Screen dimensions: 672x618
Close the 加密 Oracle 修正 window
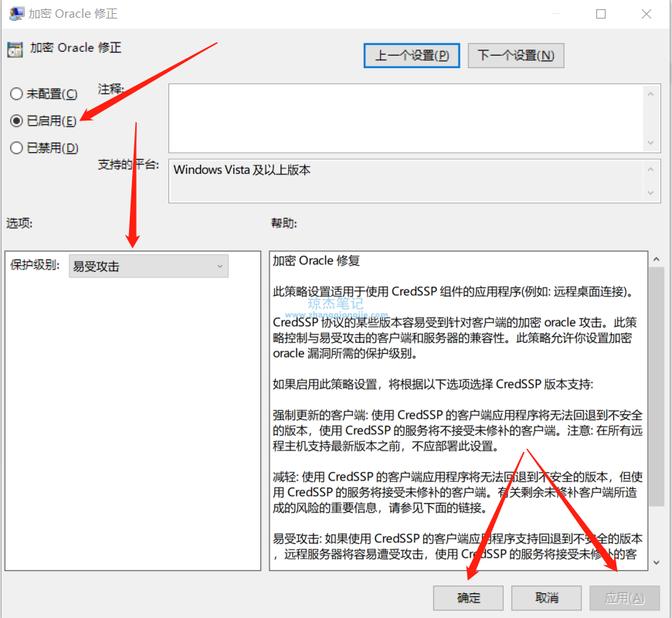tap(647, 14)
